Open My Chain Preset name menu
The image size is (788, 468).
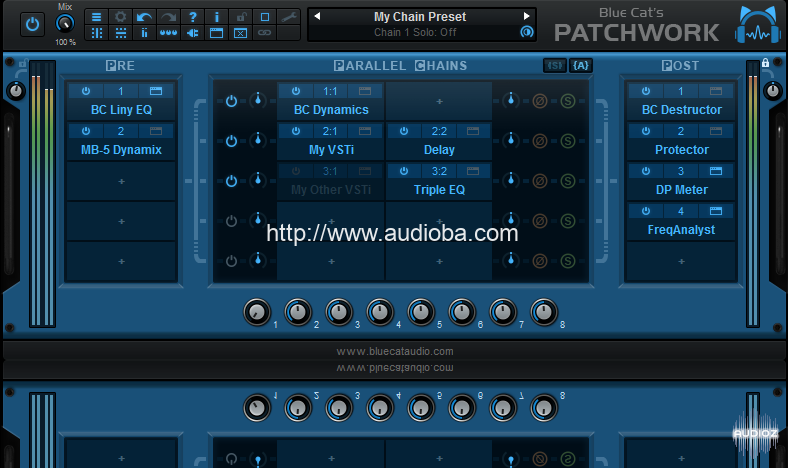420,17
